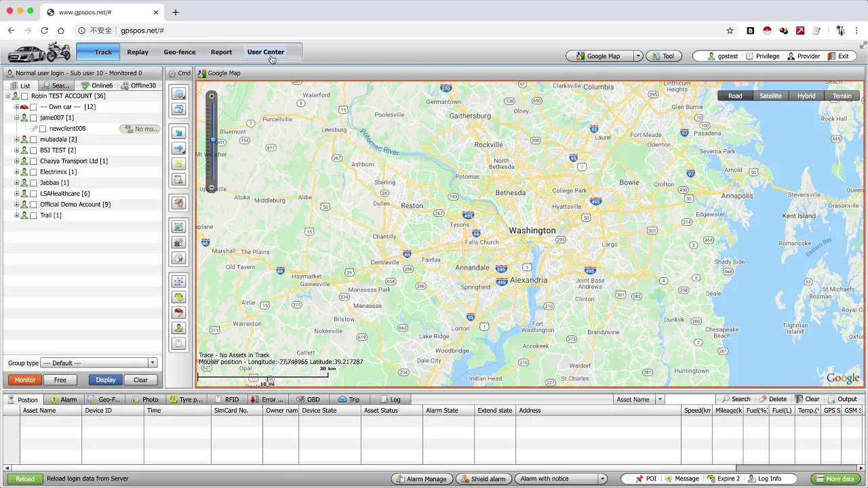Bookmark this page with the star icon
Viewport: 868px width, 488px height.
click(730, 30)
